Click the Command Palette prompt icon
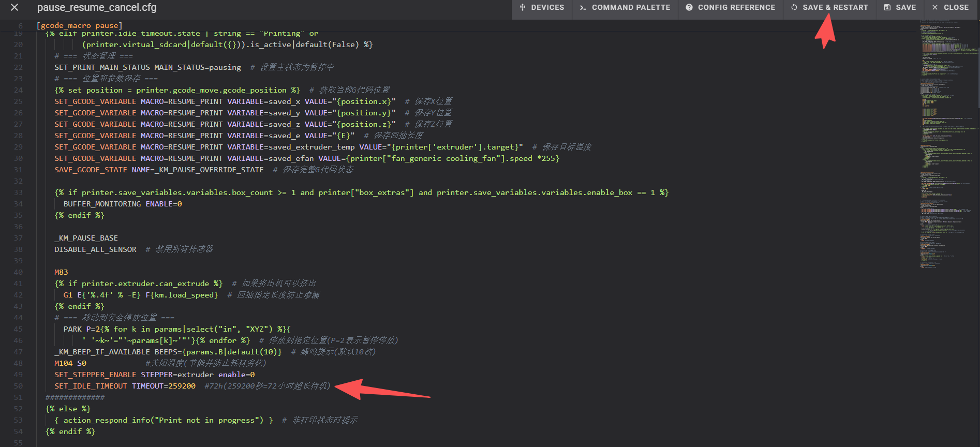980x447 pixels. pos(583,8)
